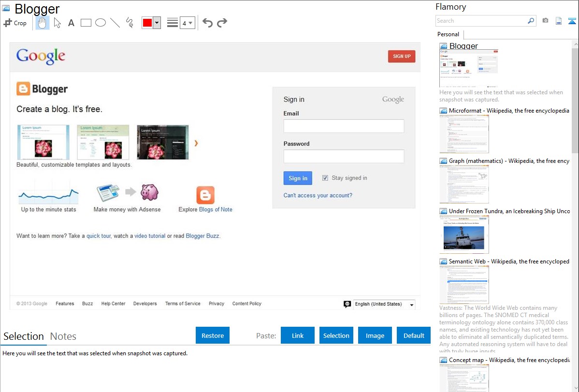Select the Blogger snapshot thumbnail
579x392 pixels.
point(469,68)
